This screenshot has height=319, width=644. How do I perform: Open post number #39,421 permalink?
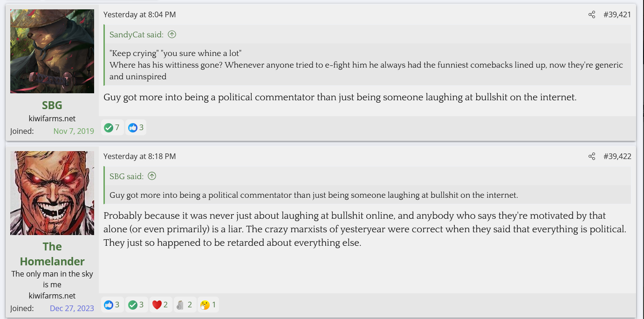617,14
